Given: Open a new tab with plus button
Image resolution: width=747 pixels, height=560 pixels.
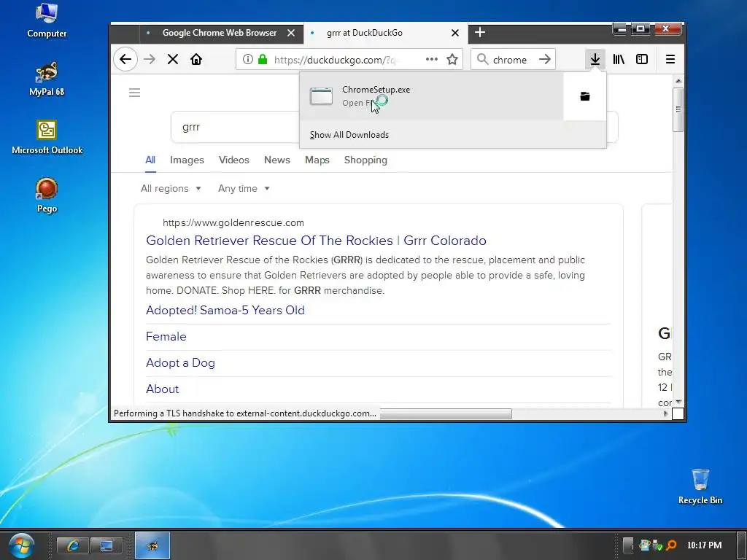Looking at the screenshot, I should point(480,32).
